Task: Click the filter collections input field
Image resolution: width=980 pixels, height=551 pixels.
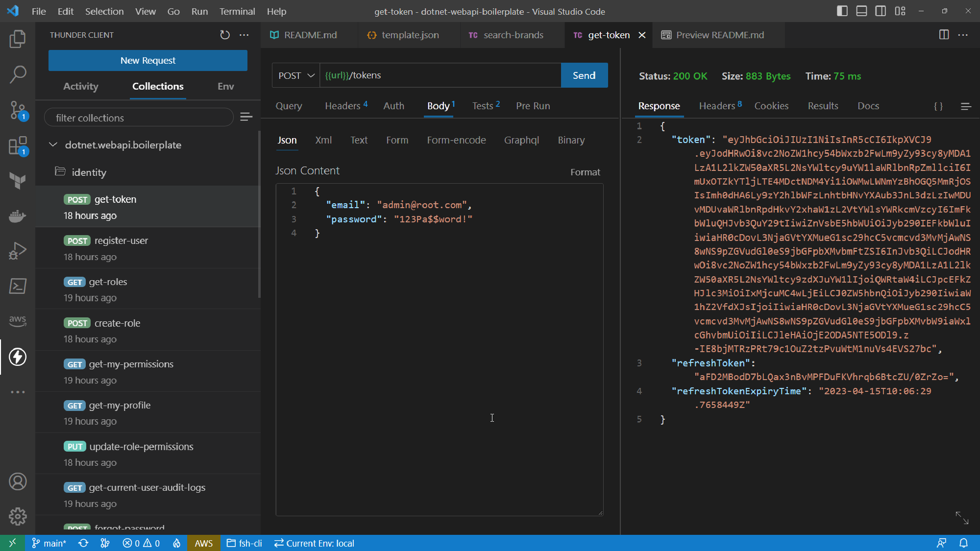Action: (x=139, y=118)
